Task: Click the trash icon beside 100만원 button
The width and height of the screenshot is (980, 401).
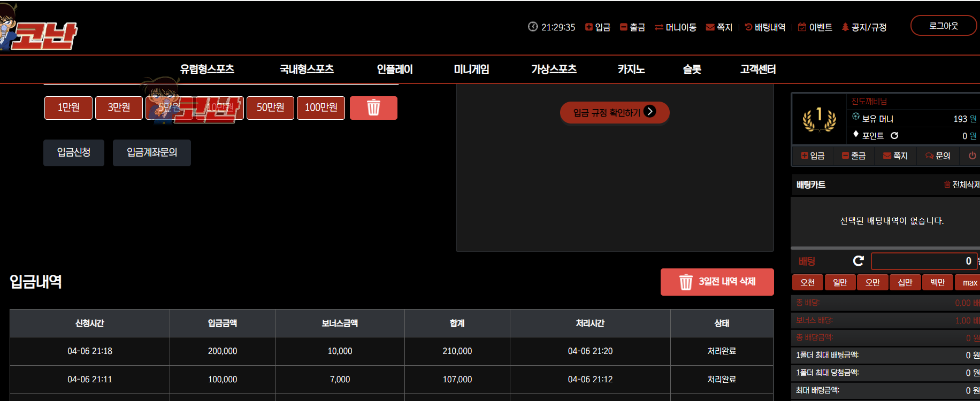Action: [373, 108]
